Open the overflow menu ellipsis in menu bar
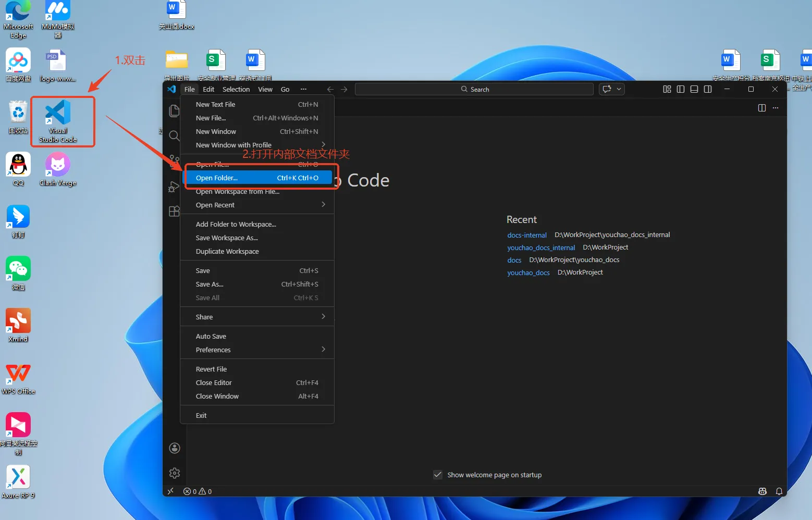The width and height of the screenshot is (812, 520). [303, 89]
